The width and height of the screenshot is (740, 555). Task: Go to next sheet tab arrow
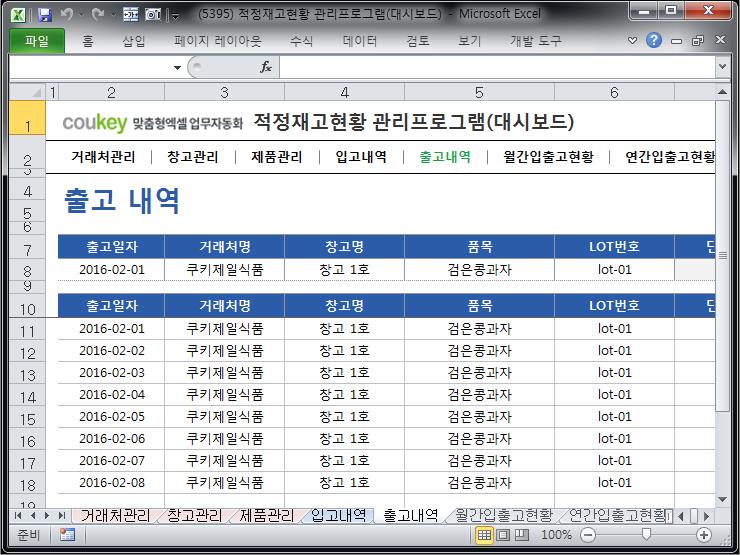pyautogui.click(x=47, y=515)
